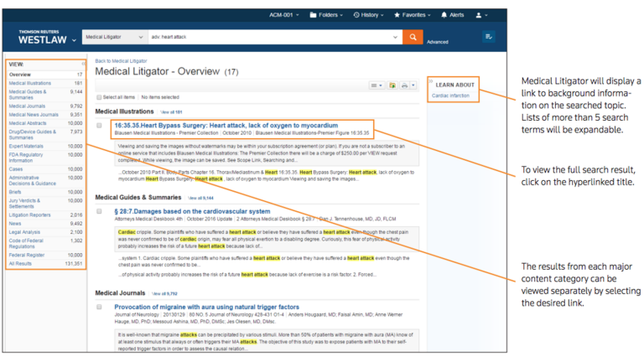Image resolution: width=644 pixels, height=362 pixels.
Task: Select Medical Journals in View sidebar
Action: coord(27,106)
